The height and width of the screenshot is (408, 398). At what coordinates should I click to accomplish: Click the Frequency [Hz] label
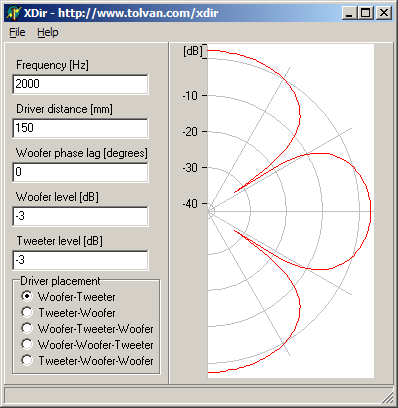pyautogui.click(x=52, y=65)
